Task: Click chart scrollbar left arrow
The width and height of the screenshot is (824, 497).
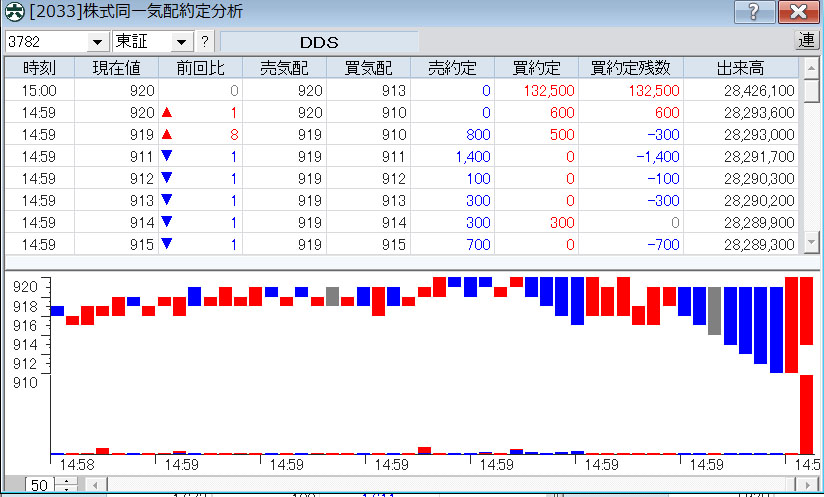Action: coord(95,485)
